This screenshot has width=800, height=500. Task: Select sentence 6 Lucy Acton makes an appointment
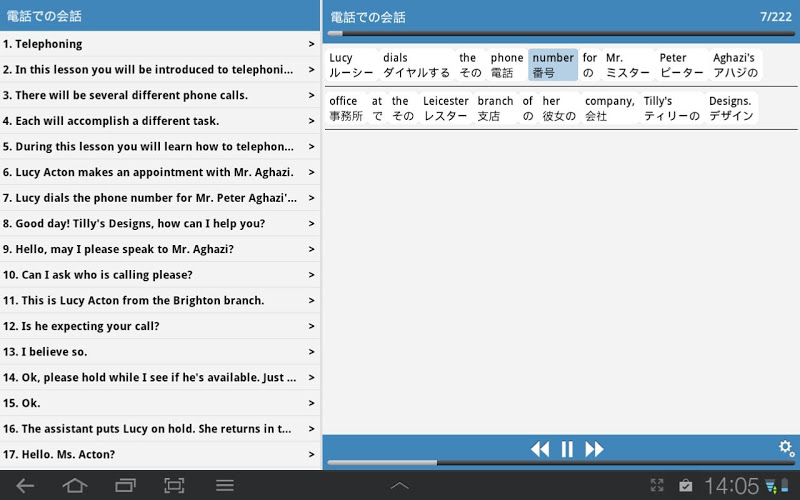[160, 172]
